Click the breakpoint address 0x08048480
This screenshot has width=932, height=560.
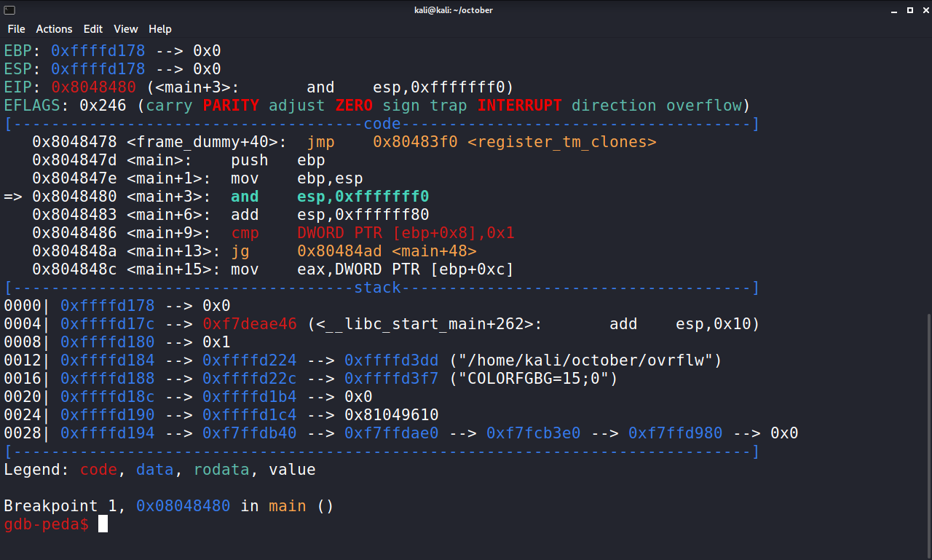pyautogui.click(x=183, y=506)
